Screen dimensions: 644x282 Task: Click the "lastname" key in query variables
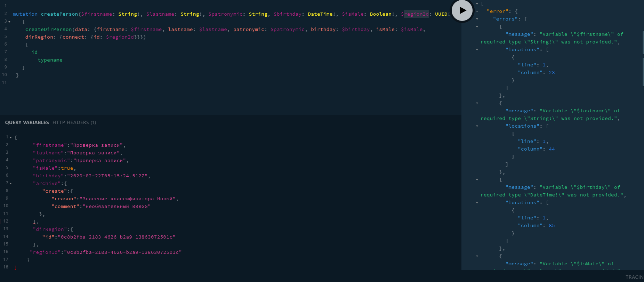pyautogui.click(x=49, y=153)
